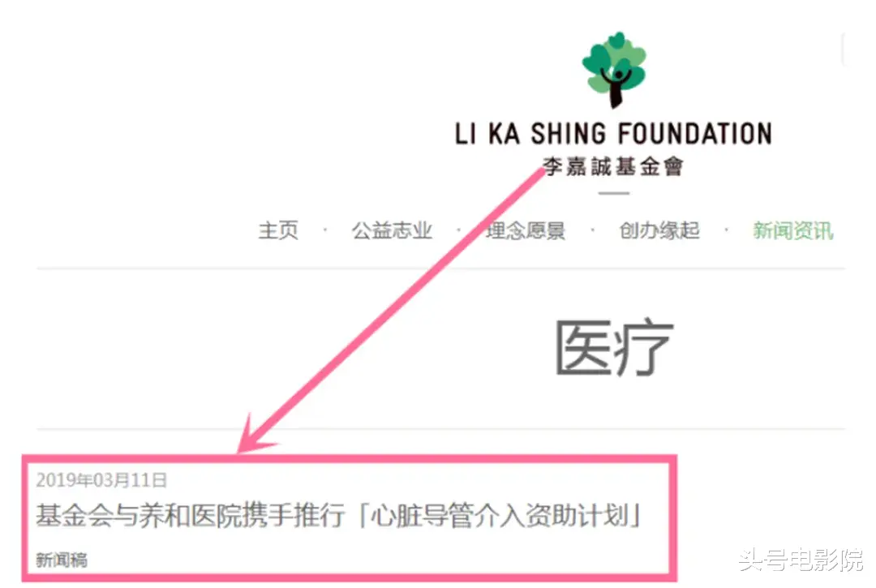Image resolution: width=876 pixels, height=588 pixels.
Task: Click the dot separator before 新闻资讯
Action: click(x=726, y=230)
